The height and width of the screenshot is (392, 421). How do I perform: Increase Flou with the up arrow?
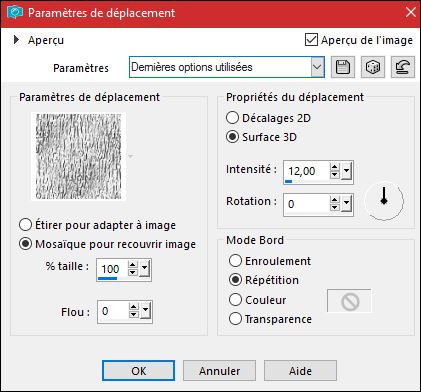tap(134, 307)
